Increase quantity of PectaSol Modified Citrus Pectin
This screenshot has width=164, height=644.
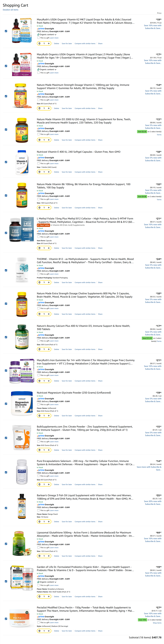click(x=49, y=631)
